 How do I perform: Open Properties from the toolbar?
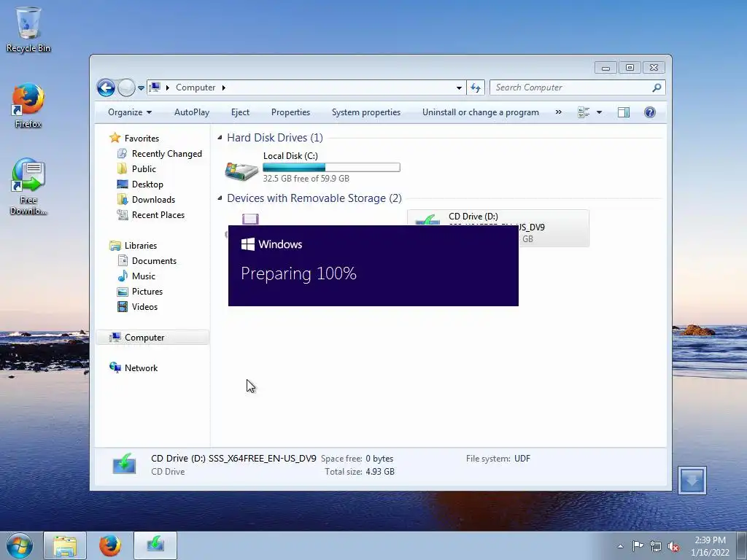(x=290, y=112)
